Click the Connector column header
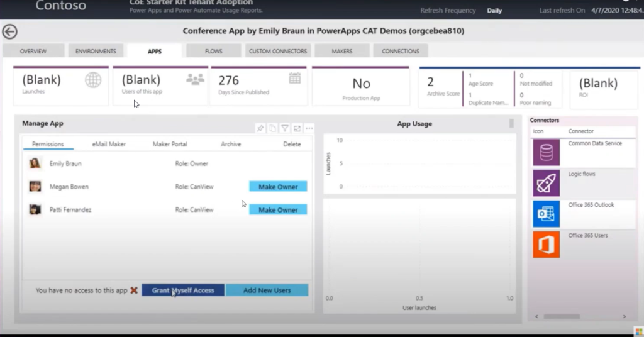Screen dimensions: 644x337 [x=580, y=131]
